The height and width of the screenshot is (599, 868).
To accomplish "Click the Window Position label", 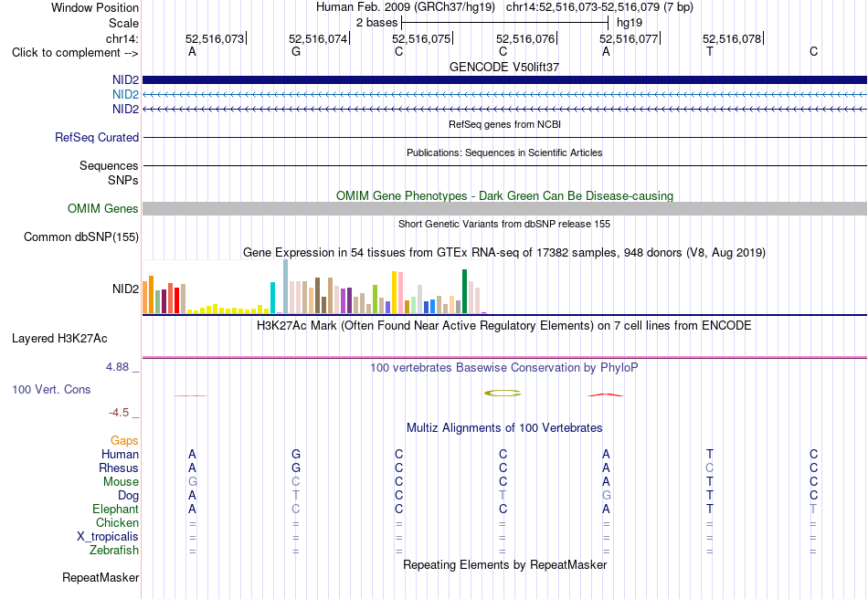I will pyautogui.click(x=95, y=7).
